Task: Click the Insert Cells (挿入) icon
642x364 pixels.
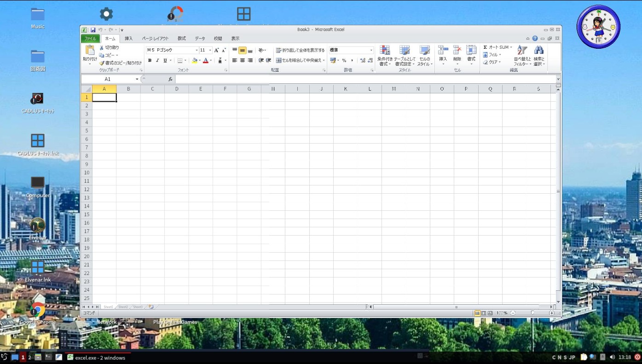Action: click(443, 55)
